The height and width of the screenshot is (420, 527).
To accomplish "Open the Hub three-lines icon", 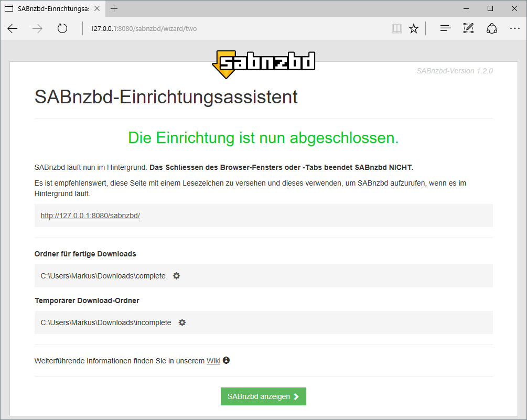I will [x=445, y=28].
